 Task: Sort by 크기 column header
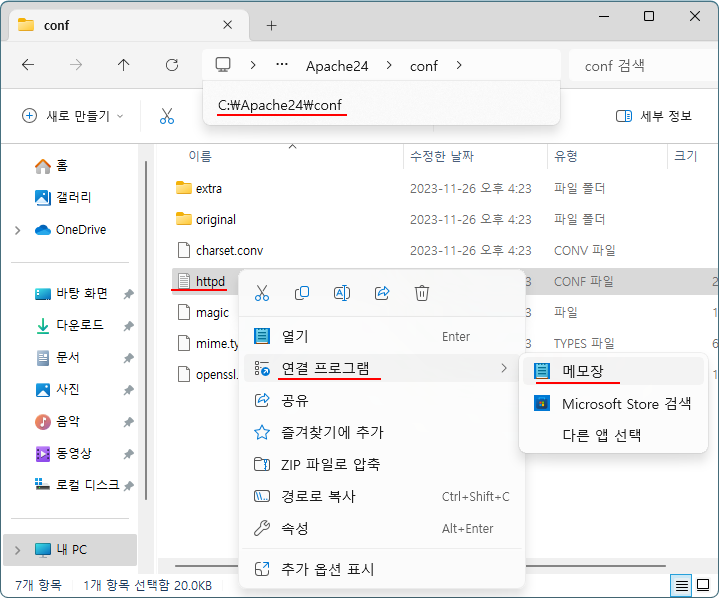[686, 156]
